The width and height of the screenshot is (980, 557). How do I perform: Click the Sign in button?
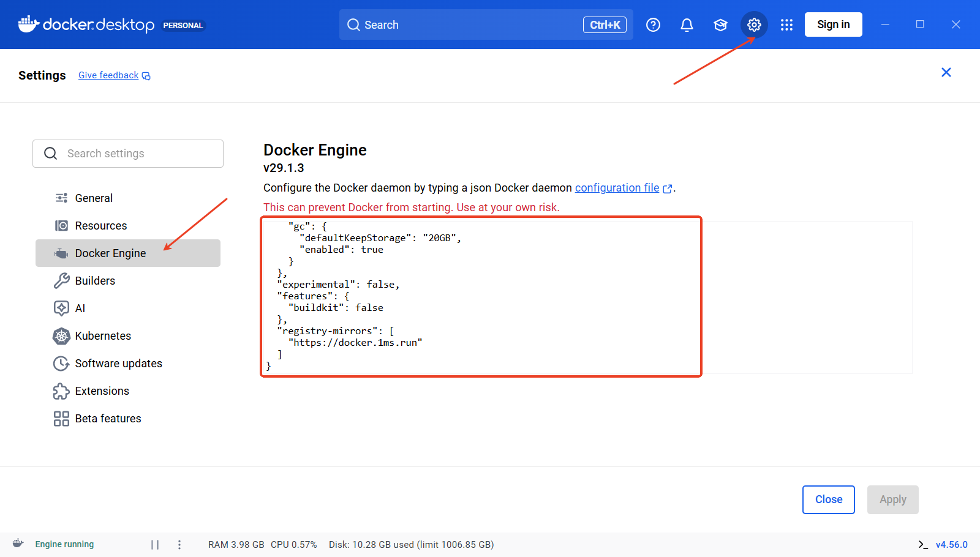click(833, 24)
